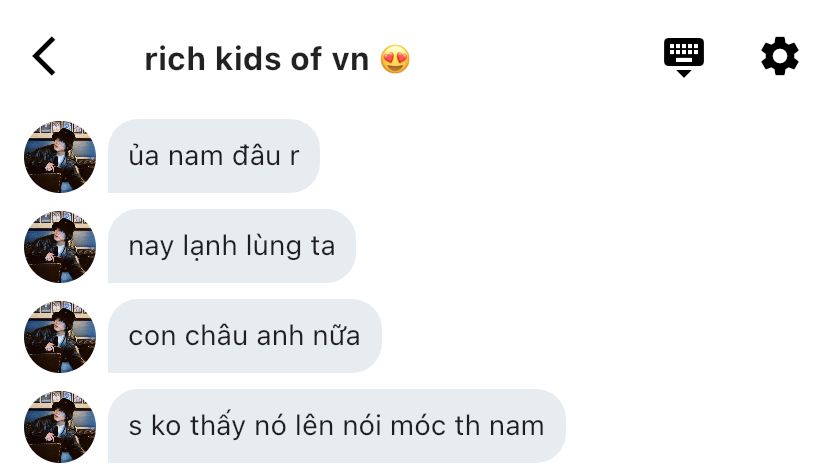The height and width of the screenshot is (472, 828).
Task: Click "vn" in the chat header title
Action: (350, 60)
